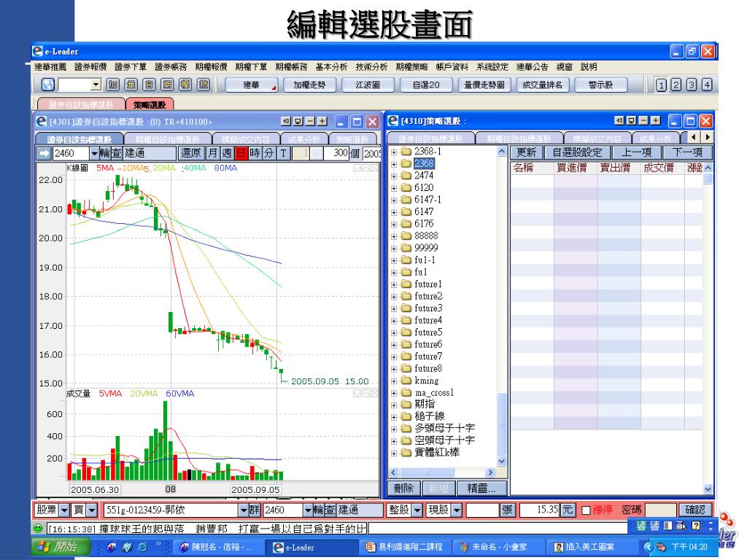747x560 pixels.
Task: Click 成交量排名 toolbar button
Action: point(543,85)
